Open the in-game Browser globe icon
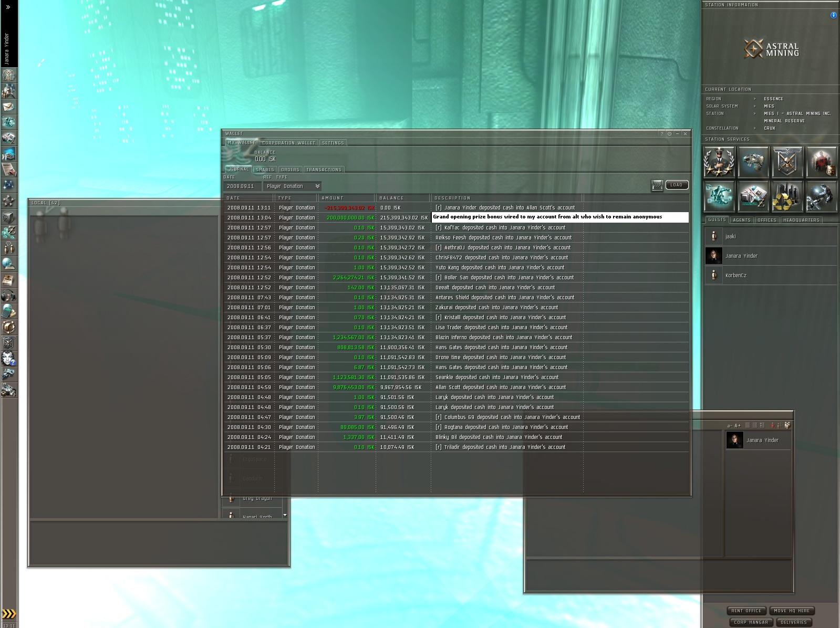840x628 pixels. pyautogui.click(x=8, y=264)
